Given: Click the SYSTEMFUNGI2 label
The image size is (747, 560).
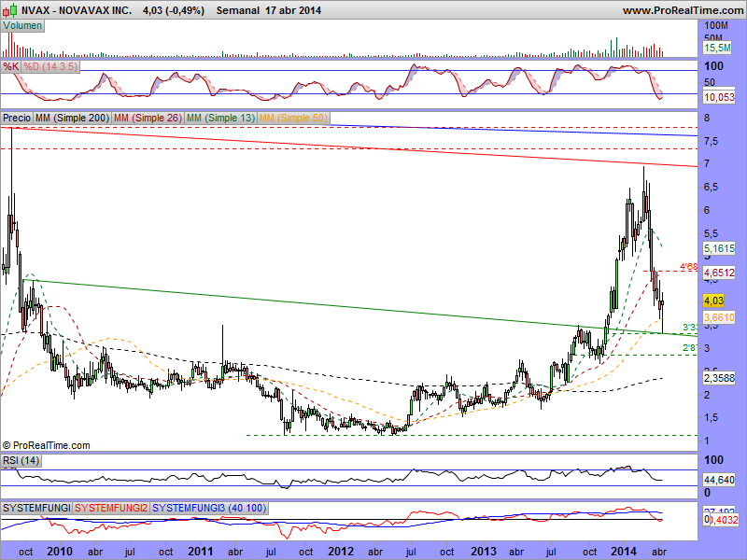Looking at the screenshot, I should (111, 508).
